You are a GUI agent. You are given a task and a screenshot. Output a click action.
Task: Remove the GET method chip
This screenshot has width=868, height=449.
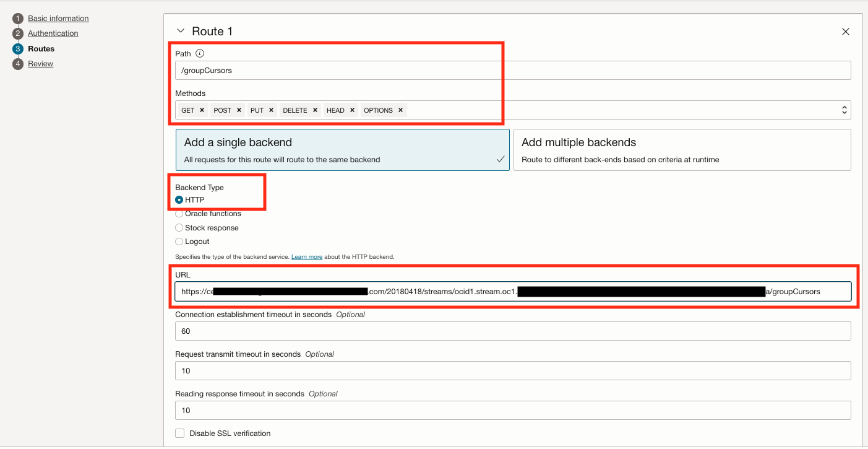tap(202, 110)
